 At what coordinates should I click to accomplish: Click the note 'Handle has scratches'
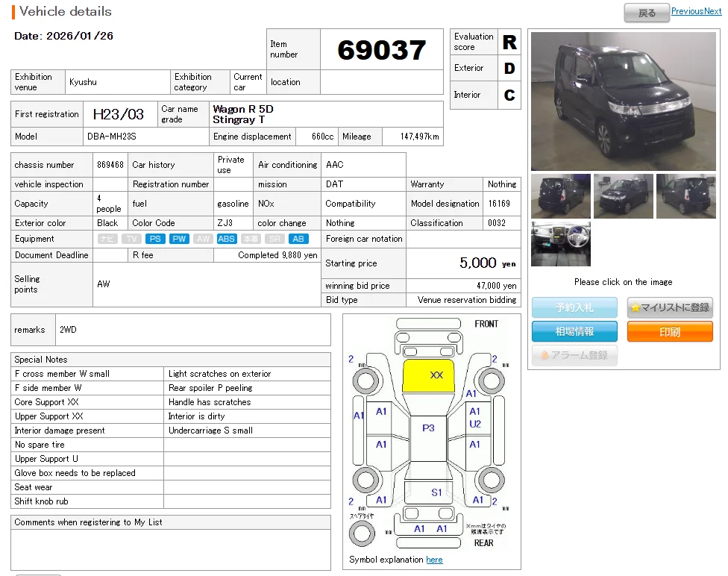(210, 402)
